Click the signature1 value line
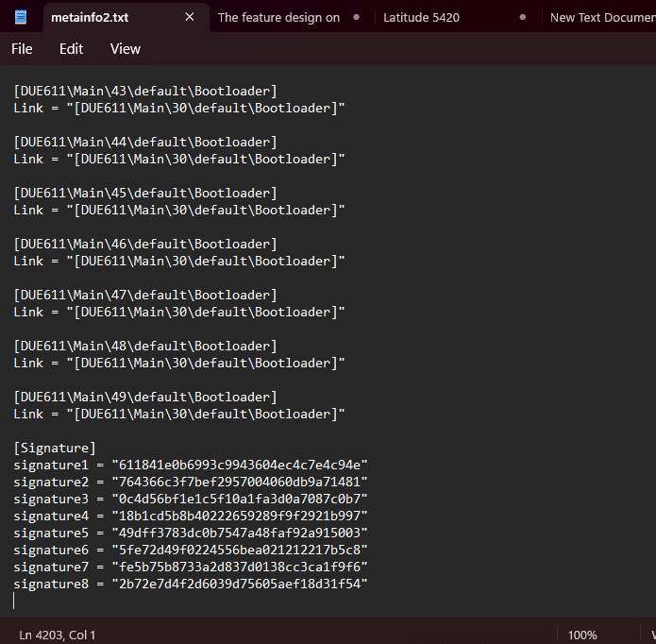Screen dimensions: 656x644 point(189,465)
